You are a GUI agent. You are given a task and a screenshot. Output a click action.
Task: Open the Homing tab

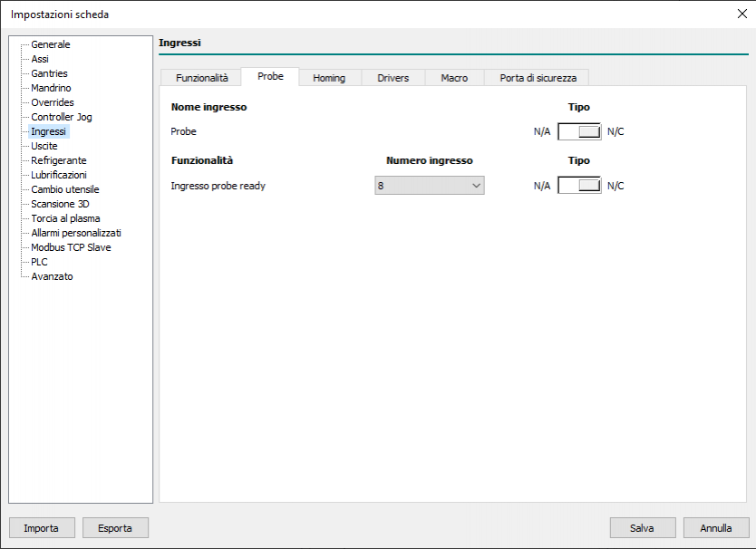click(x=329, y=78)
